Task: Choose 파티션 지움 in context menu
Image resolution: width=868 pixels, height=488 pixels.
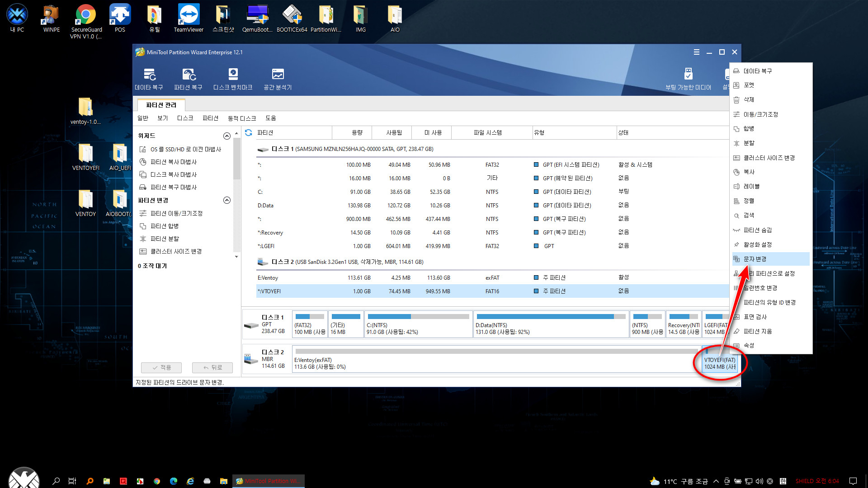Action: pyautogui.click(x=771, y=331)
